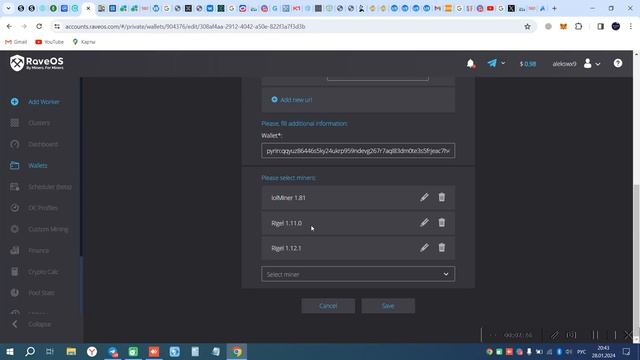This screenshot has height=360, width=640.
Task: Collapse the sidebar menu
Action: [x=32, y=324]
